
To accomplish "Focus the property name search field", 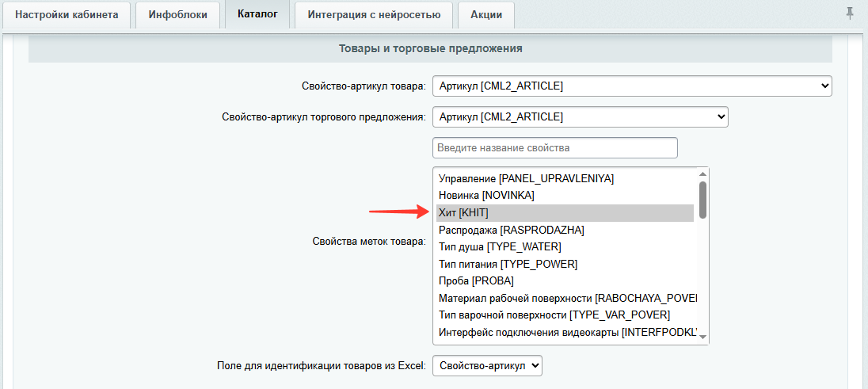I will 555,148.
